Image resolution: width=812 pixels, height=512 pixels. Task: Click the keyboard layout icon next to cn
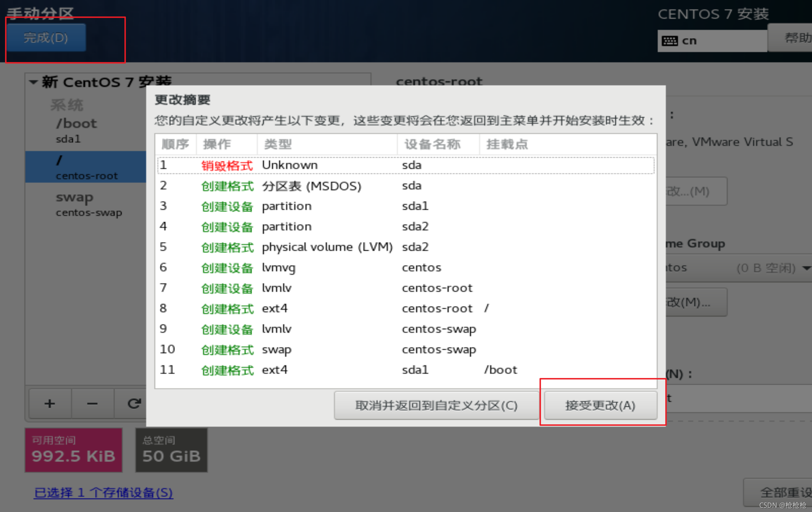click(669, 41)
